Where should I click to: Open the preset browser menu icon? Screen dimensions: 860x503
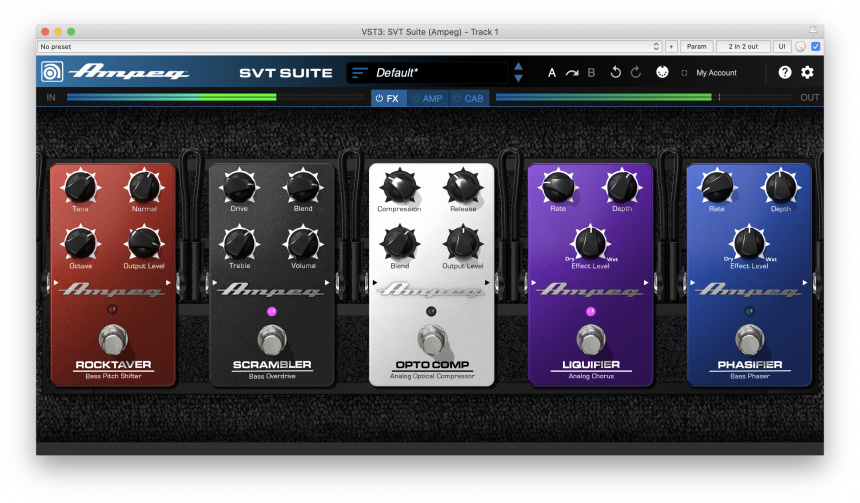pos(360,73)
